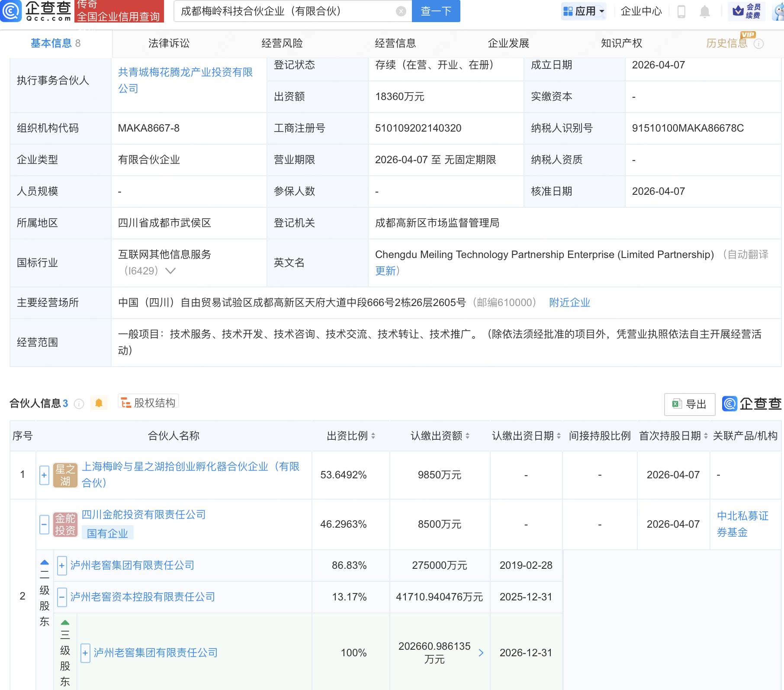This screenshot has width=784, height=690.
Task: Click info icon next to History tab
Action: tap(759, 44)
